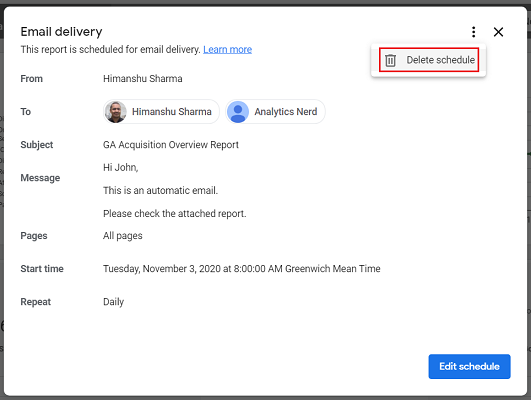The height and width of the screenshot is (400, 531).
Task: Click the GA Acquisition Overview Report subject
Action: pyautogui.click(x=171, y=145)
